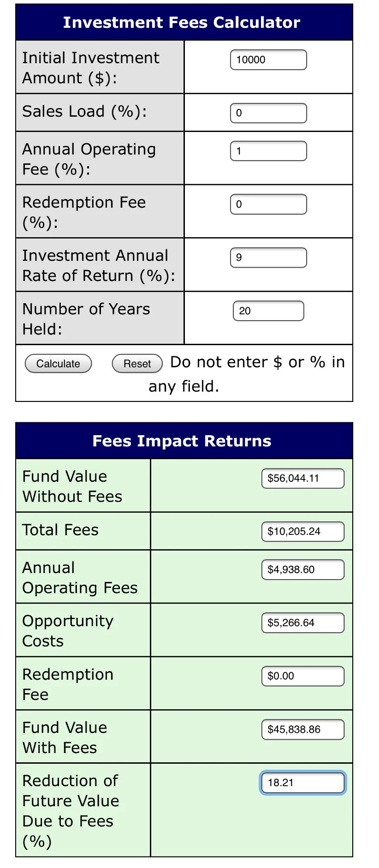379x868 pixels.
Task: Click the Annual Operating Fees result field
Action: pos(303,569)
